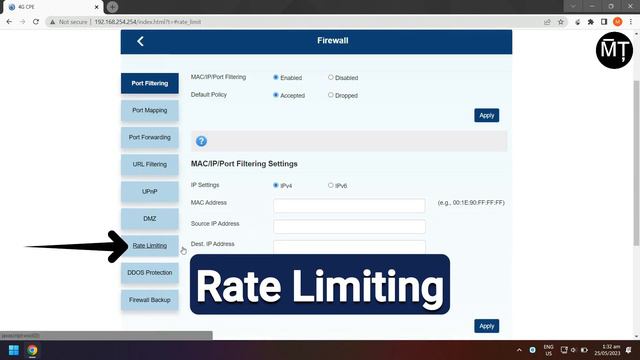Screen dimensions: 640x360
Task: Click the volume icon in system tray
Action: pos(573,350)
